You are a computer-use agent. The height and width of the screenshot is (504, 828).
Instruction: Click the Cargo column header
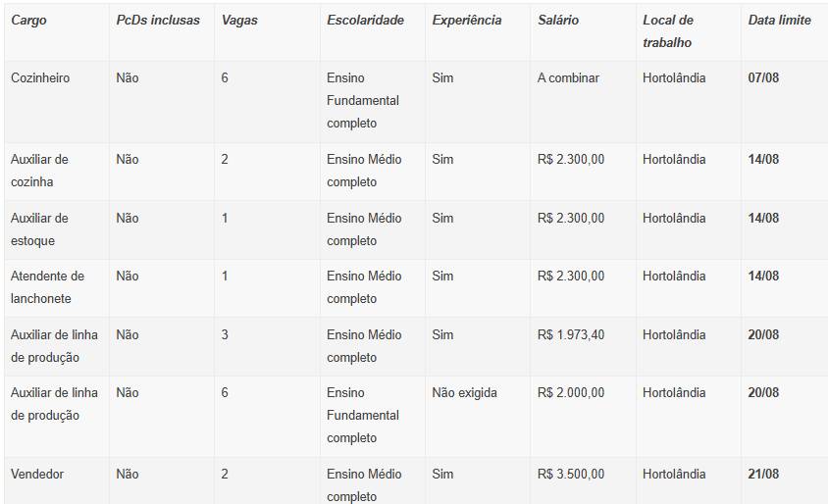click(28, 20)
